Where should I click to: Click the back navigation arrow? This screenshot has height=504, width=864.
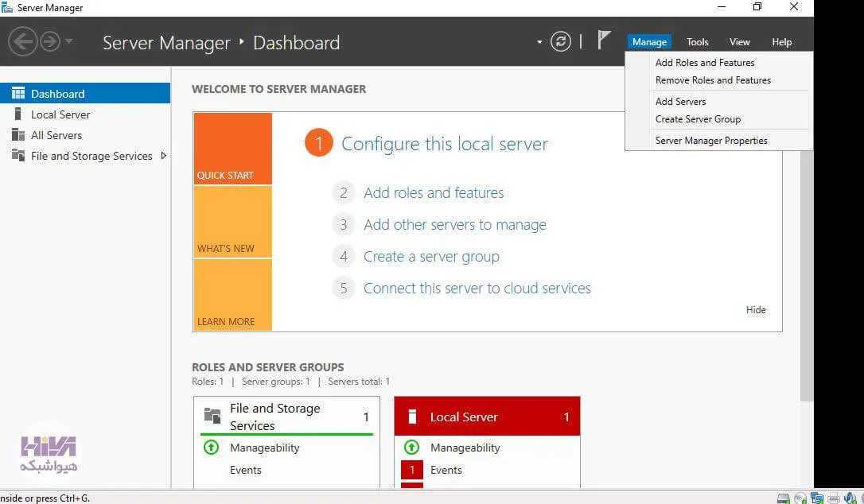tap(22, 41)
